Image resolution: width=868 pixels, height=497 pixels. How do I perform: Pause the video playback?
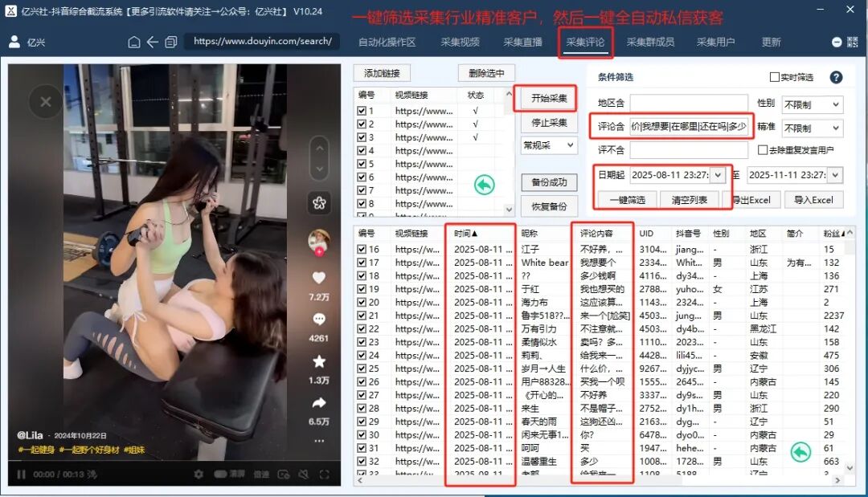(x=22, y=475)
